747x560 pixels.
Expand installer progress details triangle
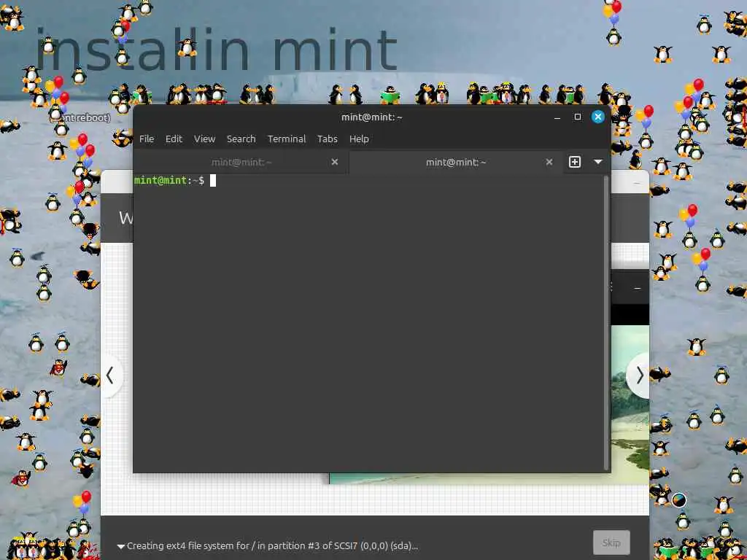[x=121, y=546]
